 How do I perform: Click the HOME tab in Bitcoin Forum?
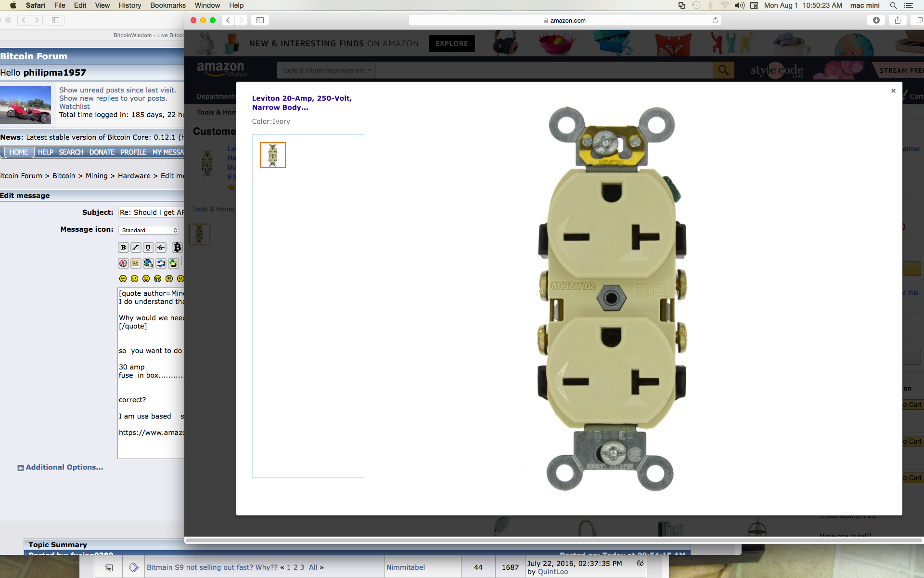click(x=19, y=152)
